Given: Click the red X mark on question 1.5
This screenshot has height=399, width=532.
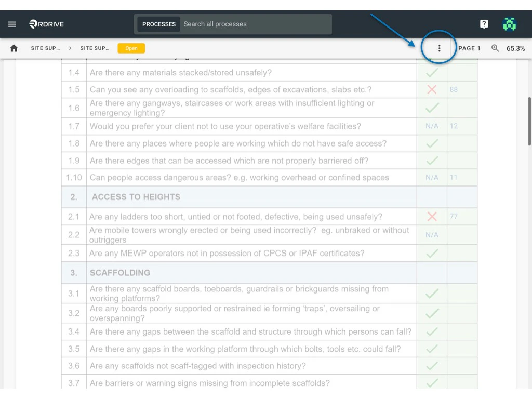Looking at the screenshot, I should point(431,89).
